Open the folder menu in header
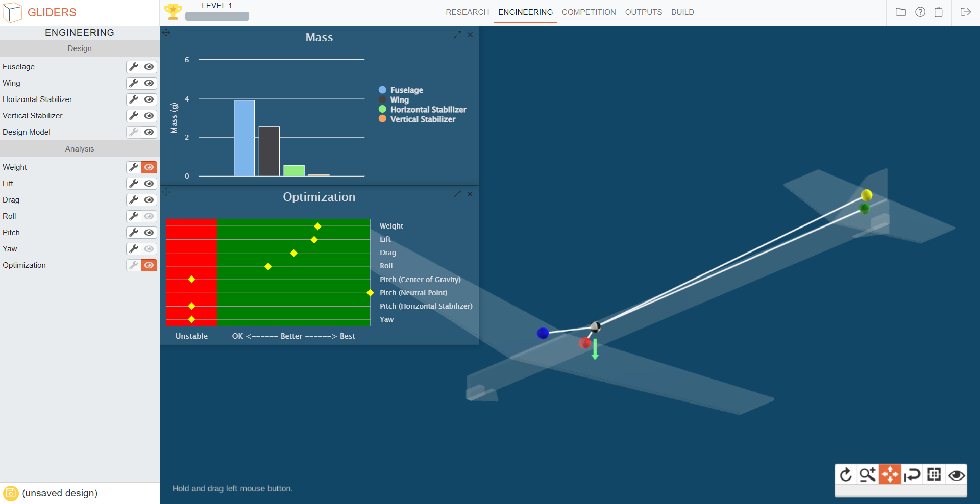The image size is (980, 504). 901,12
